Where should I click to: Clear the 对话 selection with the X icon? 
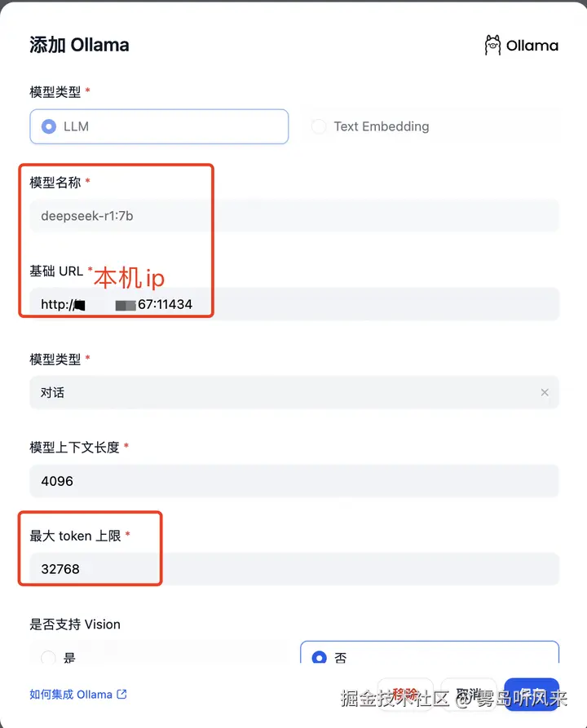click(545, 392)
